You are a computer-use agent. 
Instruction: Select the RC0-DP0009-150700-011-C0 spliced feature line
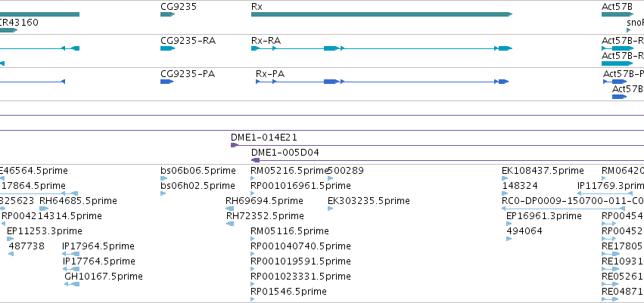click(x=564, y=209)
